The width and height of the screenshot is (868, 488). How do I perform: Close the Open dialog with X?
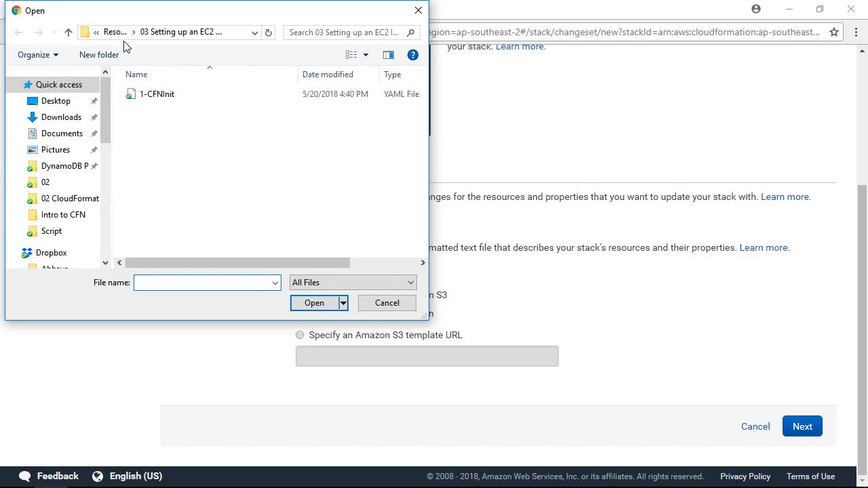coord(418,10)
